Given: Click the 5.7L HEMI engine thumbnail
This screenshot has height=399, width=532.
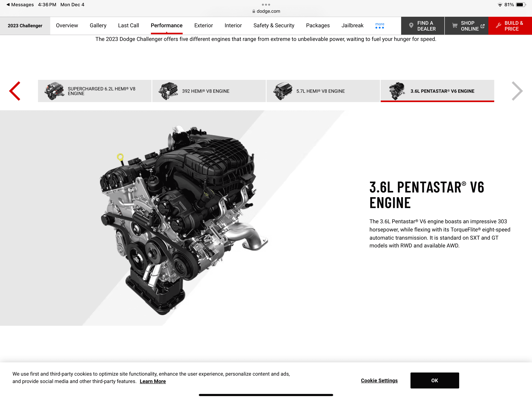Looking at the screenshot, I should pos(283,91).
